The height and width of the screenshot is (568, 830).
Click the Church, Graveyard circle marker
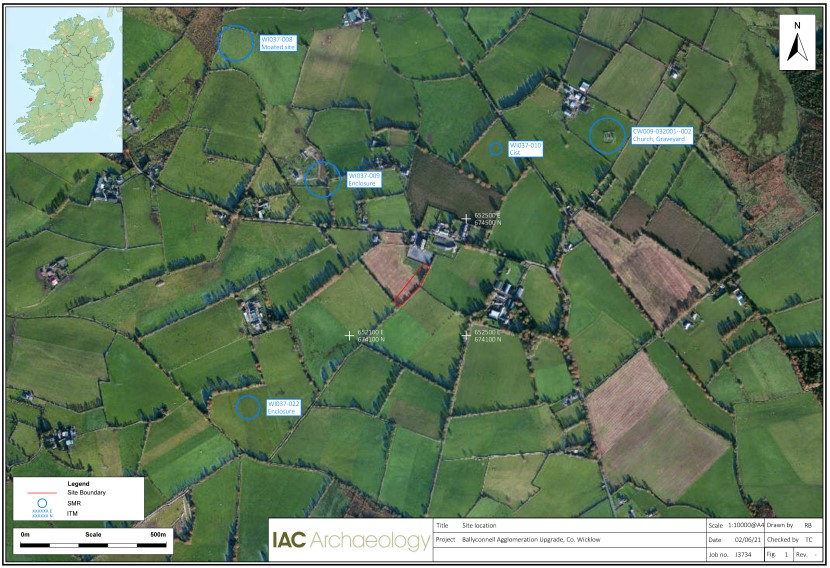point(607,135)
